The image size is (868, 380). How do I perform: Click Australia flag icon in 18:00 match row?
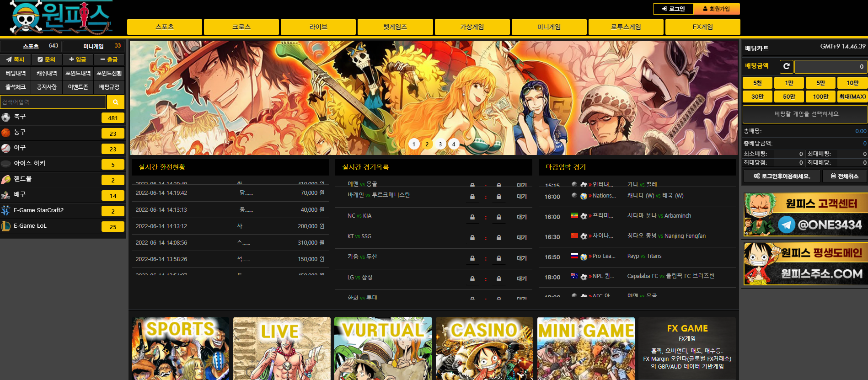[x=574, y=276]
